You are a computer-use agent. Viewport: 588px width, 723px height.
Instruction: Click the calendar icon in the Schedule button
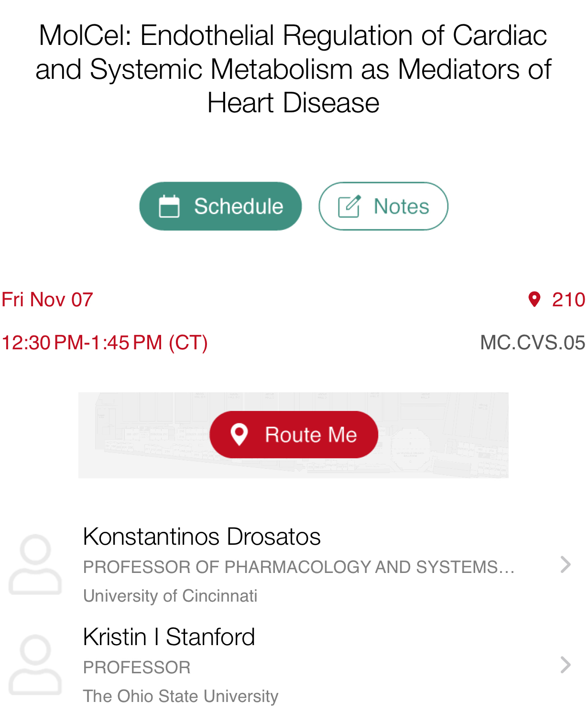pyautogui.click(x=169, y=206)
